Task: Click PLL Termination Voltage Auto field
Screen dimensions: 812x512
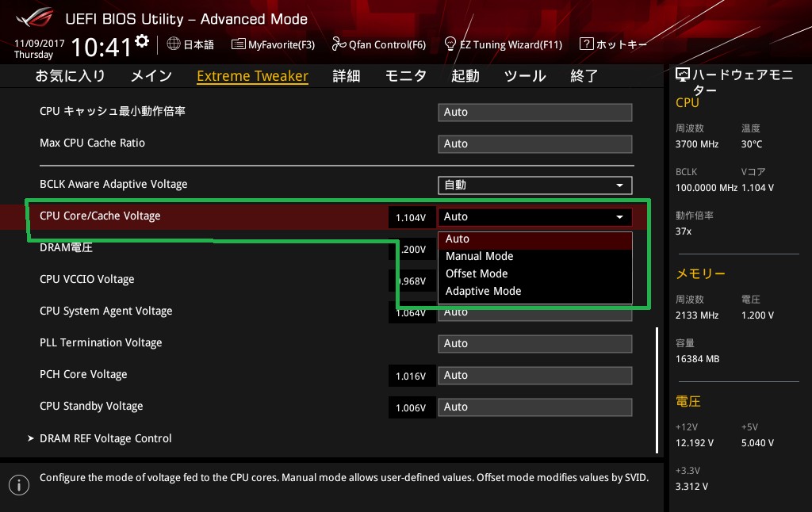Action: 535,344
